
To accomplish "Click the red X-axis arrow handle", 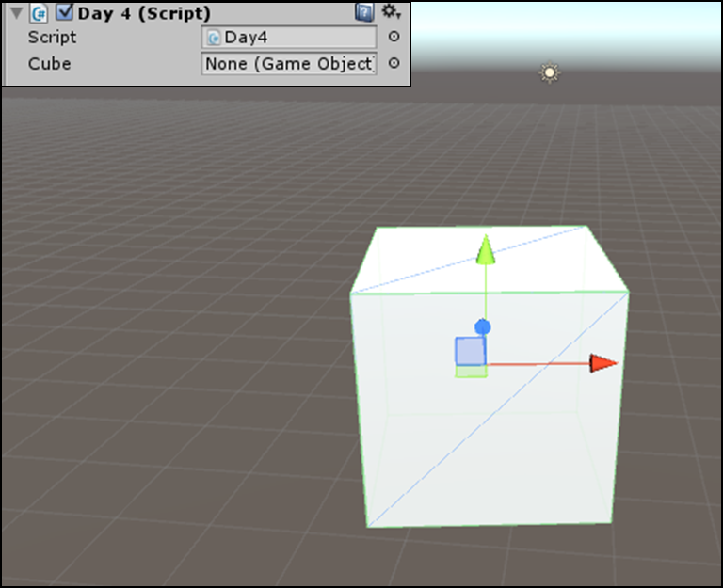I will pyautogui.click(x=602, y=363).
